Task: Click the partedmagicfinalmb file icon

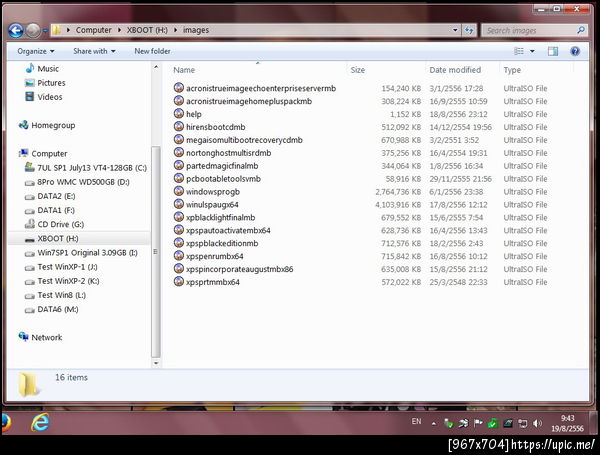Action: [179, 165]
